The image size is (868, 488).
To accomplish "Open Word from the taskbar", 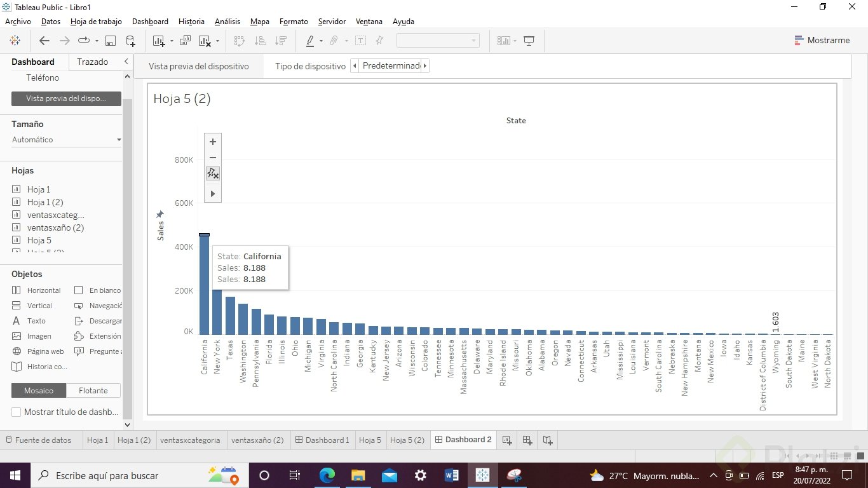I will 452,475.
